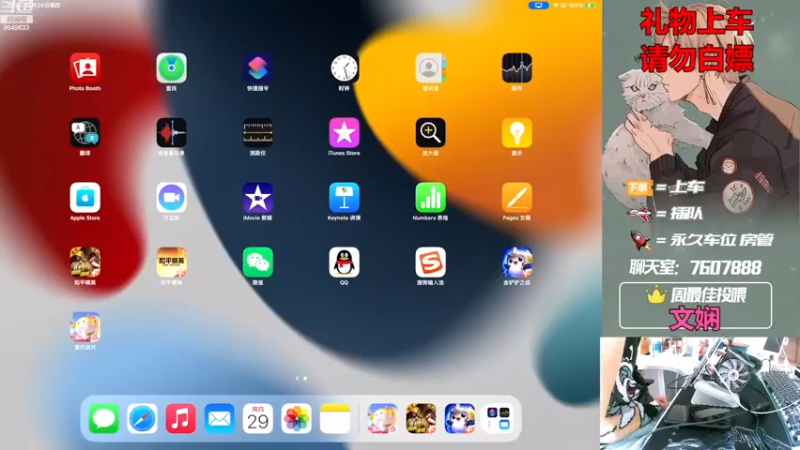Open the Translate app
Screen dimensions: 800x450
coord(85,133)
